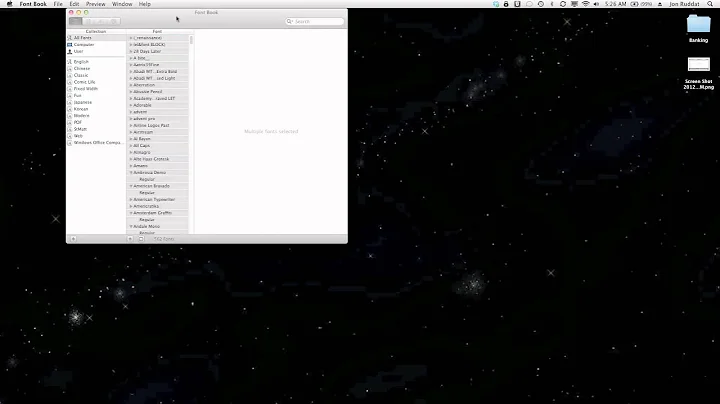This screenshot has height=404, width=720.
Task: Select the User collection
Action: [96, 51]
